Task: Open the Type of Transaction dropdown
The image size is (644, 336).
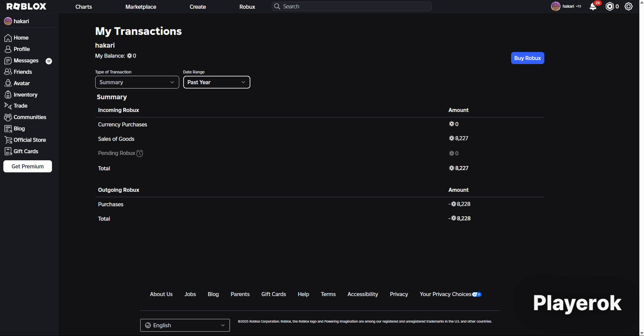Action: click(x=137, y=82)
